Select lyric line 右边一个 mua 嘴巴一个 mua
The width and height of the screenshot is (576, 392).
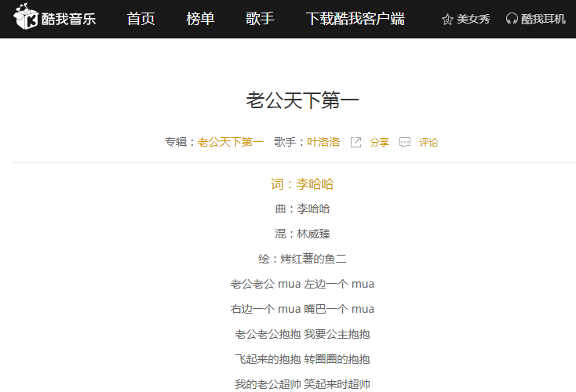[x=302, y=309]
